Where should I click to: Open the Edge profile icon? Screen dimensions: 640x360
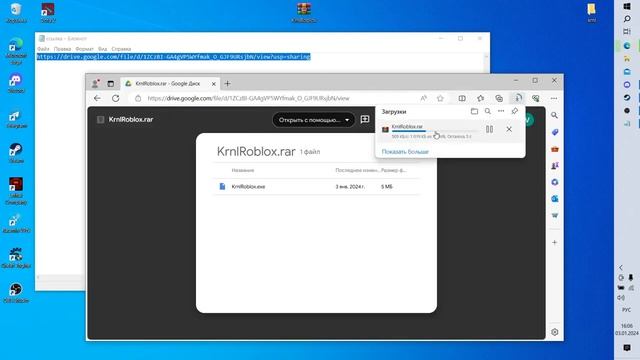click(x=95, y=84)
